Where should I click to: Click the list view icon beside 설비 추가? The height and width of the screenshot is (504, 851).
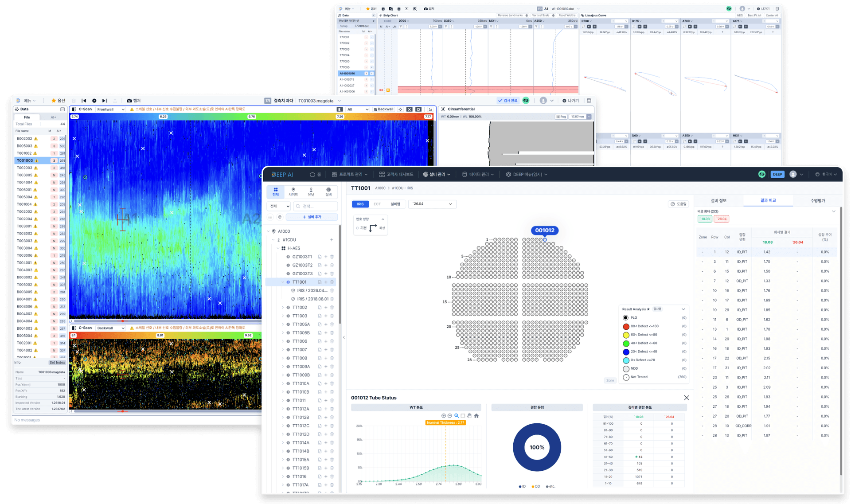click(x=270, y=217)
